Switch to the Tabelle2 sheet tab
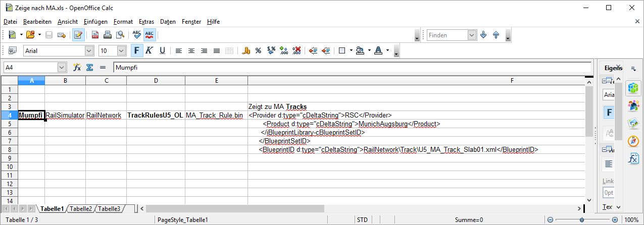This screenshot has width=644, height=225. [x=81, y=208]
